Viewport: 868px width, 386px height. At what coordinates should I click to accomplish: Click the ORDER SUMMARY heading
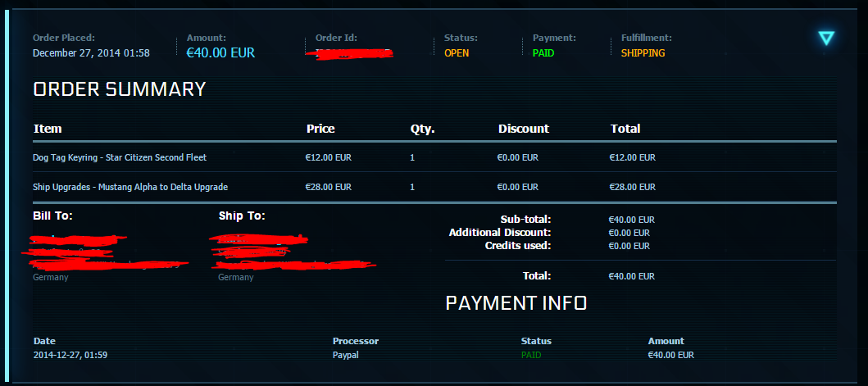(120, 89)
